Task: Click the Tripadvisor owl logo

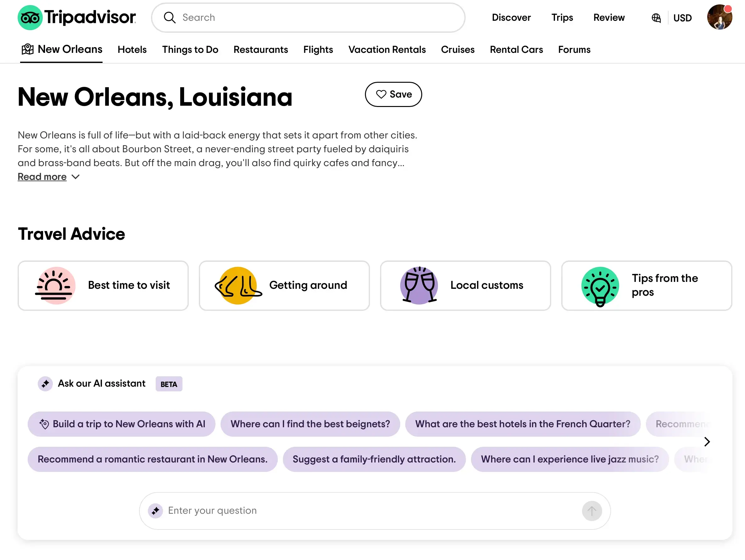Action: click(x=30, y=18)
